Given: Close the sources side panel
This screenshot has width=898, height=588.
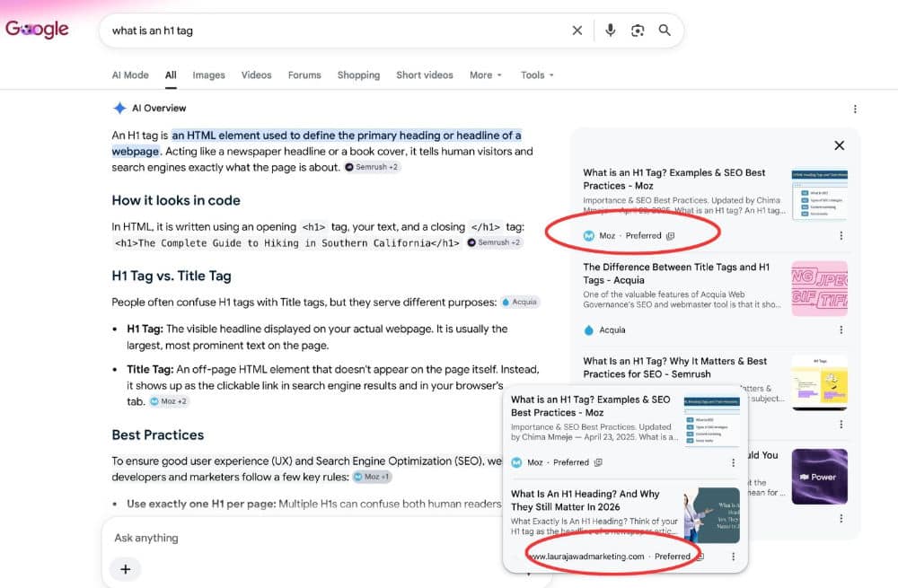Looking at the screenshot, I should pyautogui.click(x=839, y=145).
